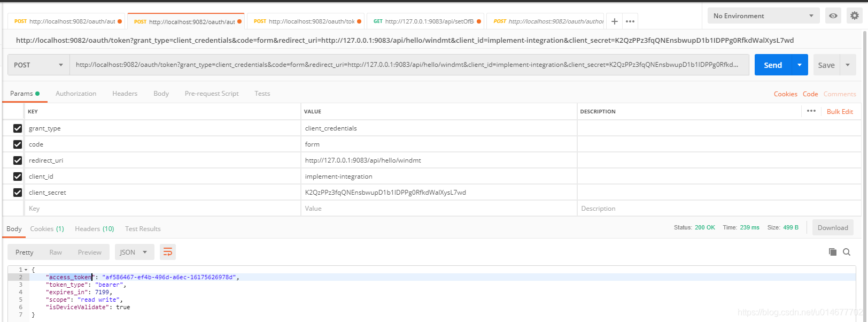Click the Size 499 B text

(x=783, y=227)
